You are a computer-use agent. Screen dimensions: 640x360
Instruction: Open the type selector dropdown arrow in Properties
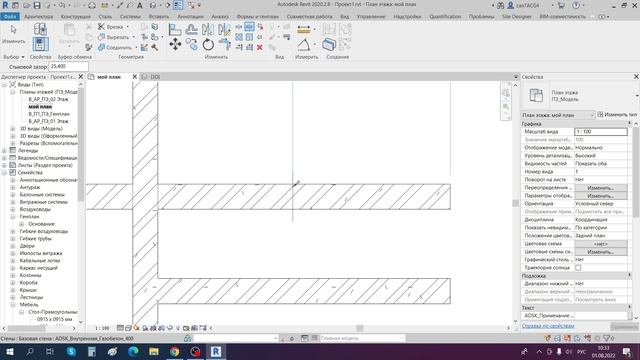637,96
